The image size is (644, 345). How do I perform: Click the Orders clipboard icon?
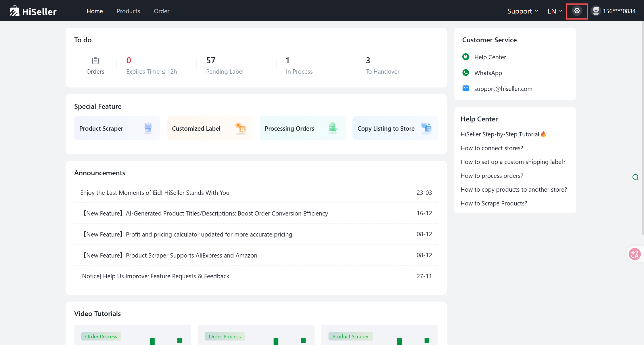(x=95, y=61)
